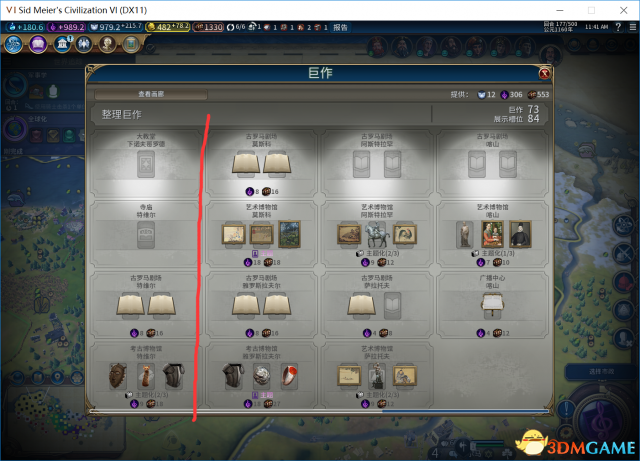Open the technology tree round button
The image size is (640, 461).
click(x=13, y=44)
